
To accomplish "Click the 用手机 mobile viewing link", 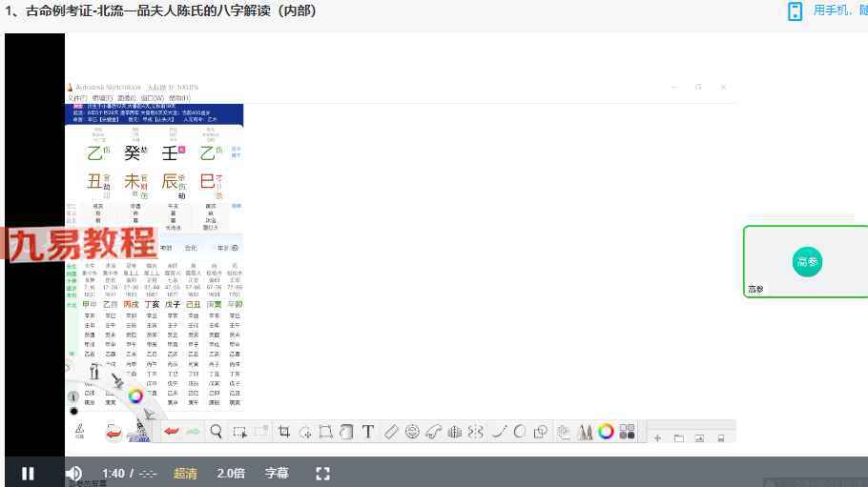I will (837, 10).
